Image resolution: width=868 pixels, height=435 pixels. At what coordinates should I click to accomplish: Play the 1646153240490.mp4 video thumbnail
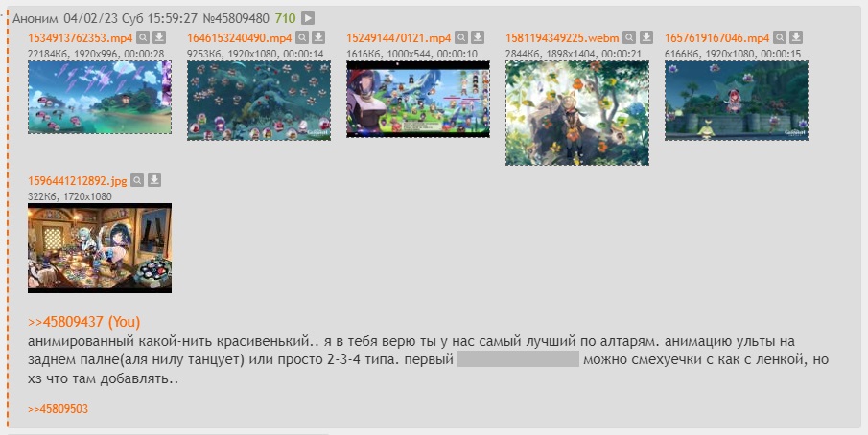259,101
